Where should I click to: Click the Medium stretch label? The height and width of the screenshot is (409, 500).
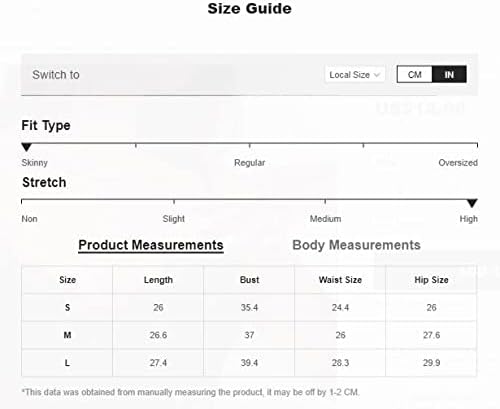325,219
